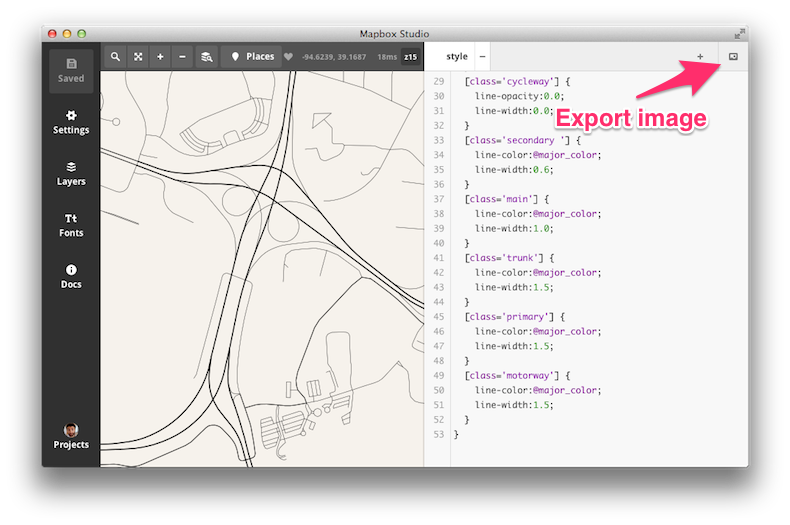Click the coordinates -94.6239, 39.1687
Image resolution: width=790 pixels, height=525 pixels.
334,57
